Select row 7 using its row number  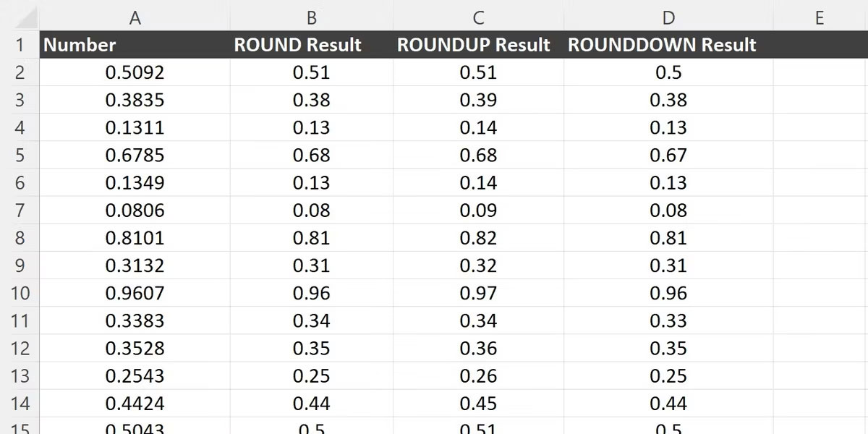point(20,210)
